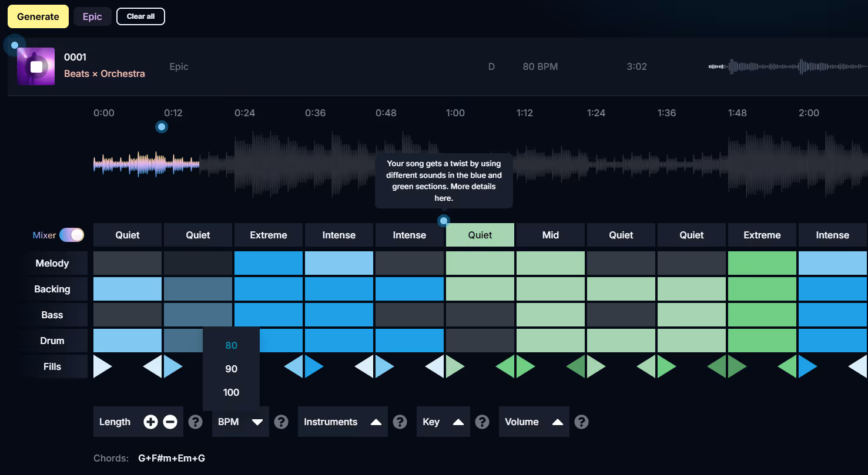868x475 pixels.
Task: Remove the Epic filter tag
Action: pyautogui.click(x=92, y=16)
